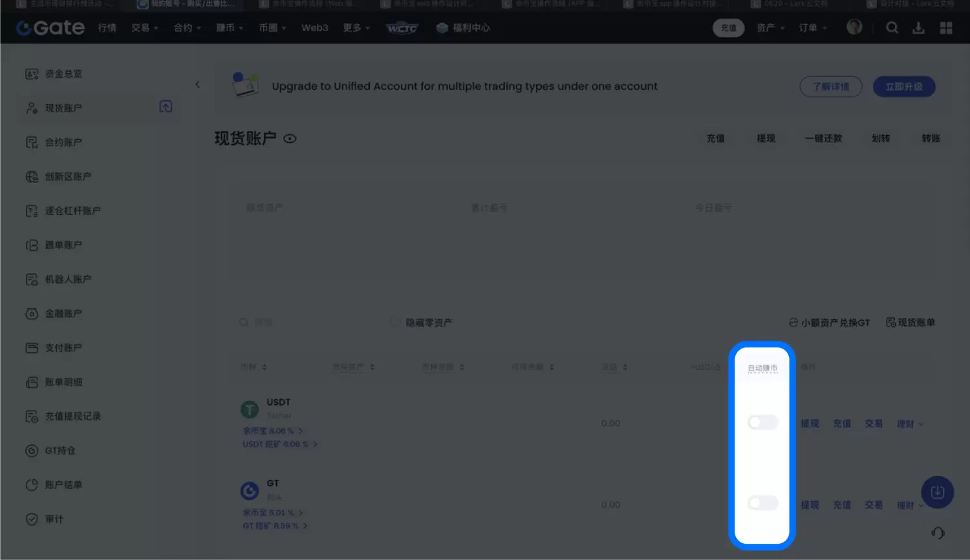Viewport: 970px width, 560px height.
Task: Click the Gate logo
Action: pos(50,28)
